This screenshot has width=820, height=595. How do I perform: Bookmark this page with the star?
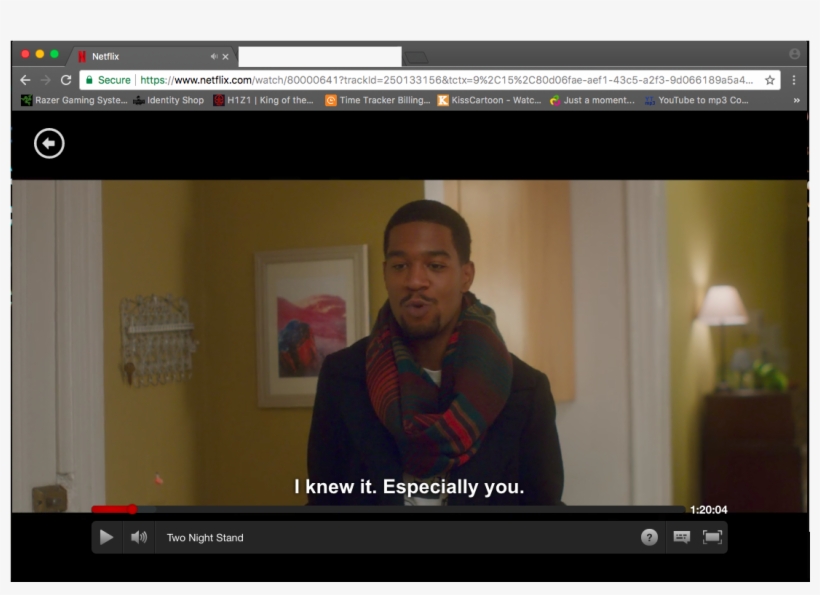coord(770,80)
